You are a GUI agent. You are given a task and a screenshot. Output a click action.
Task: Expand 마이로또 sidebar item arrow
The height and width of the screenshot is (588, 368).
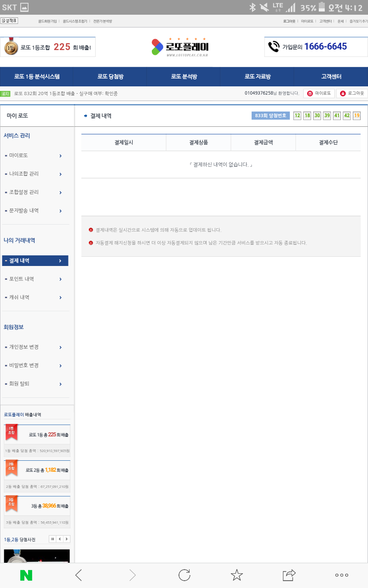pyautogui.click(x=60, y=156)
